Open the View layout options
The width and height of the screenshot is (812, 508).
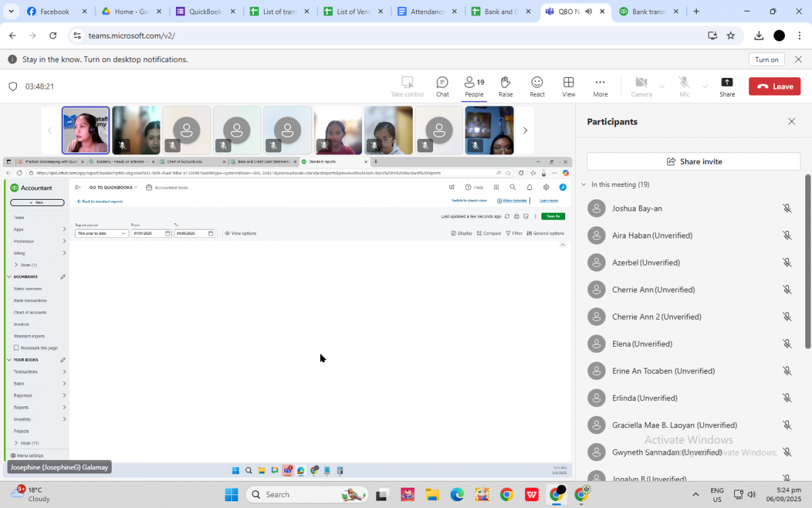(x=568, y=86)
